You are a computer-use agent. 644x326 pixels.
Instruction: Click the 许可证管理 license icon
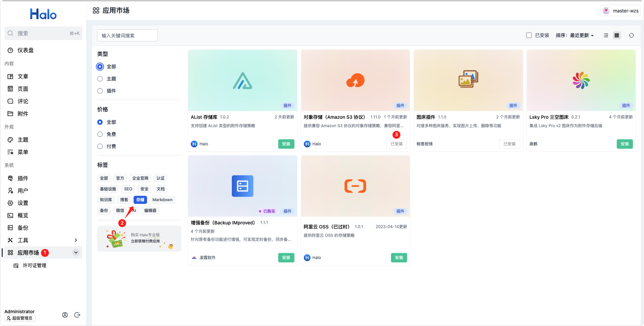point(16,266)
